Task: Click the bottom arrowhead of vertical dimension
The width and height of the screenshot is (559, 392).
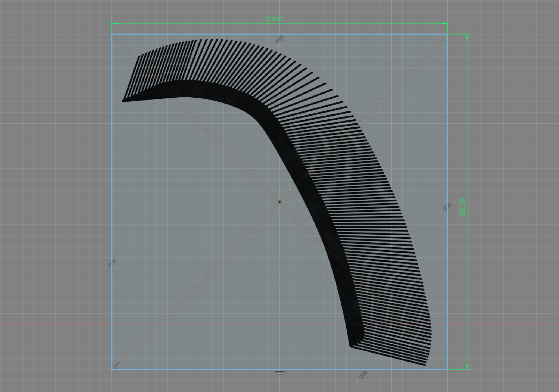Action: [467, 367]
